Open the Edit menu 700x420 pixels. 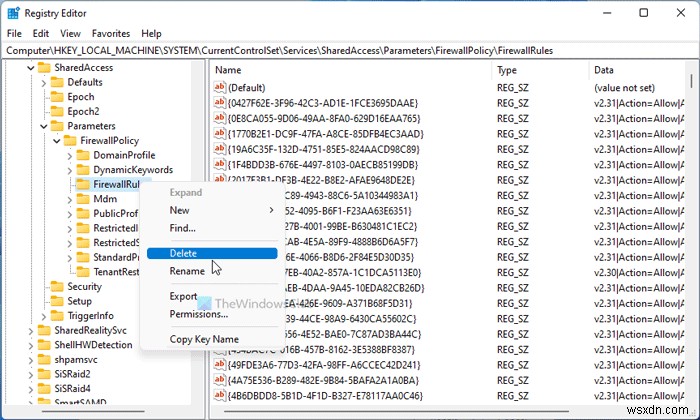tap(41, 33)
